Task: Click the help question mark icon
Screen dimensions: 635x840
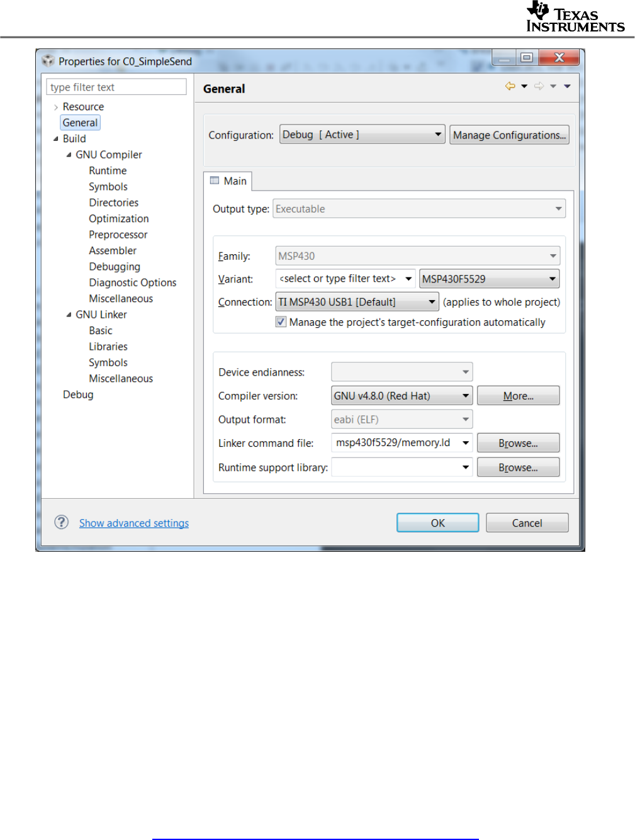Action: [x=61, y=522]
